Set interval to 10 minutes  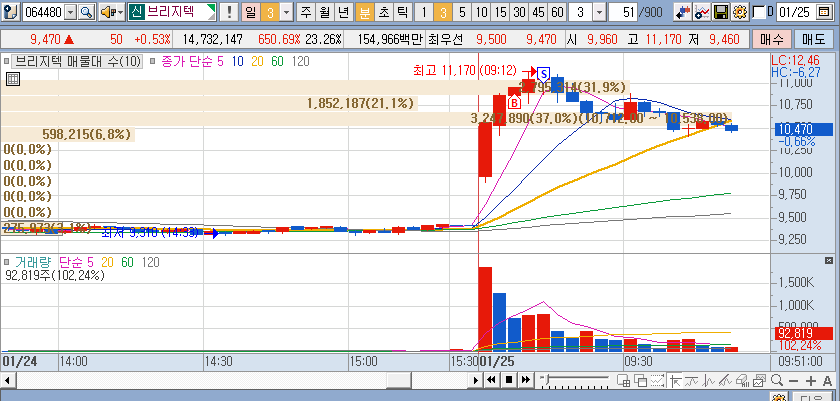481,12
